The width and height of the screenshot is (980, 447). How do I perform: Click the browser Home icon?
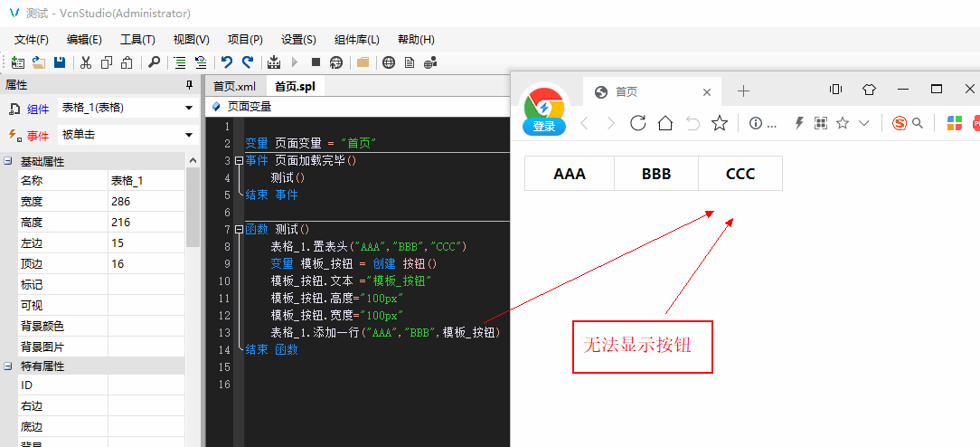pos(665,123)
